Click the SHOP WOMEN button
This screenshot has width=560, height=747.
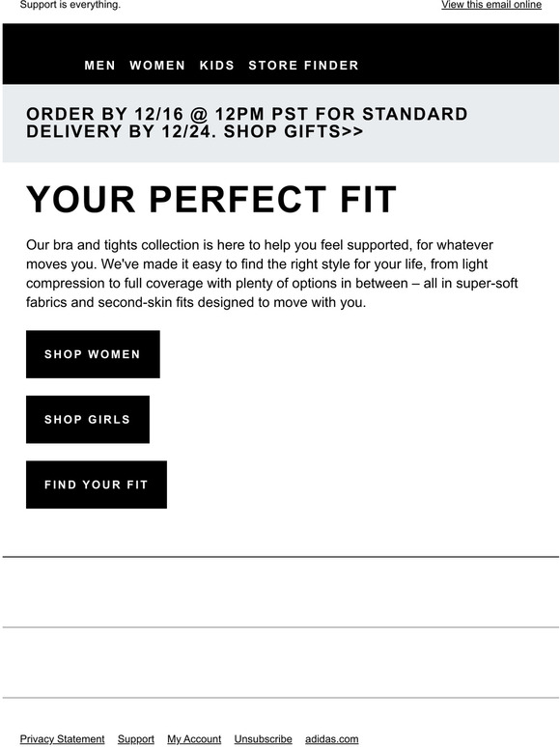tap(93, 354)
